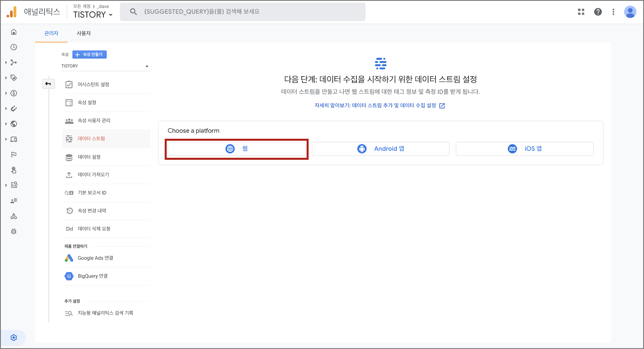
Task: Open 지능형 애널리틱스 검색 기록 item
Action: (x=106, y=313)
